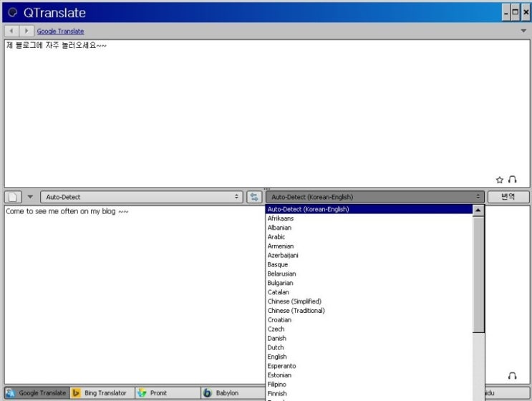Viewport: 532px width, 401px height.
Task: Choose Chinese (Traditional) in the list
Action: tap(369, 311)
